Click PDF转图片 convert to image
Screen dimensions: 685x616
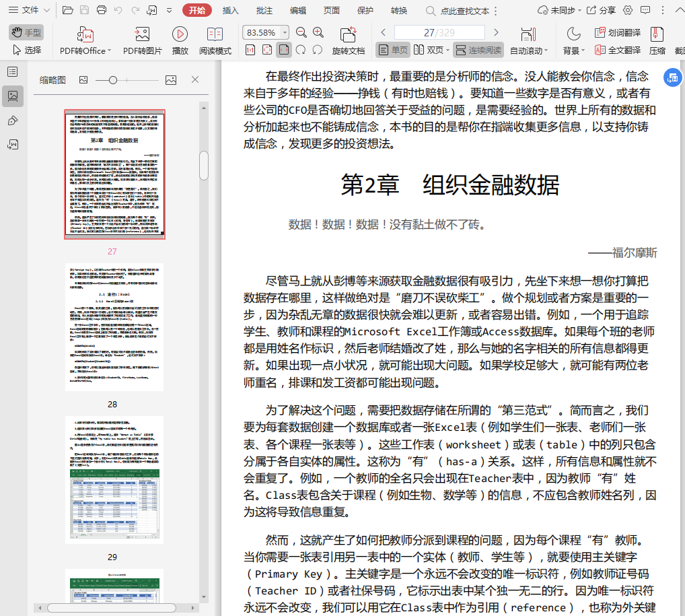click(x=143, y=40)
